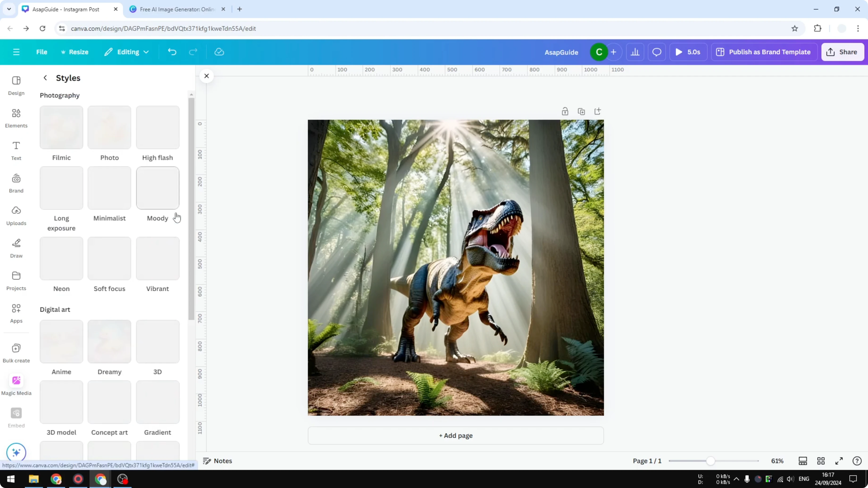The image size is (868, 488).
Task: Show hidden system tray icons
Action: click(x=737, y=479)
